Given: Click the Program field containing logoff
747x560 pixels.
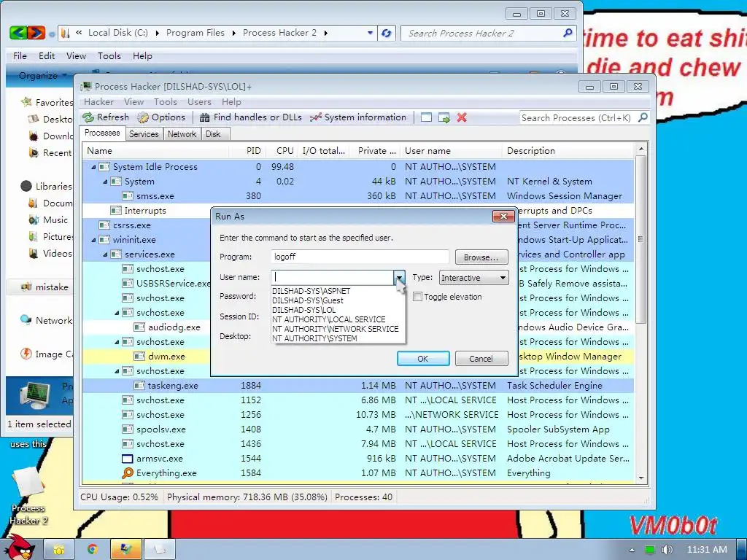Looking at the screenshot, I should coord(360,257).
